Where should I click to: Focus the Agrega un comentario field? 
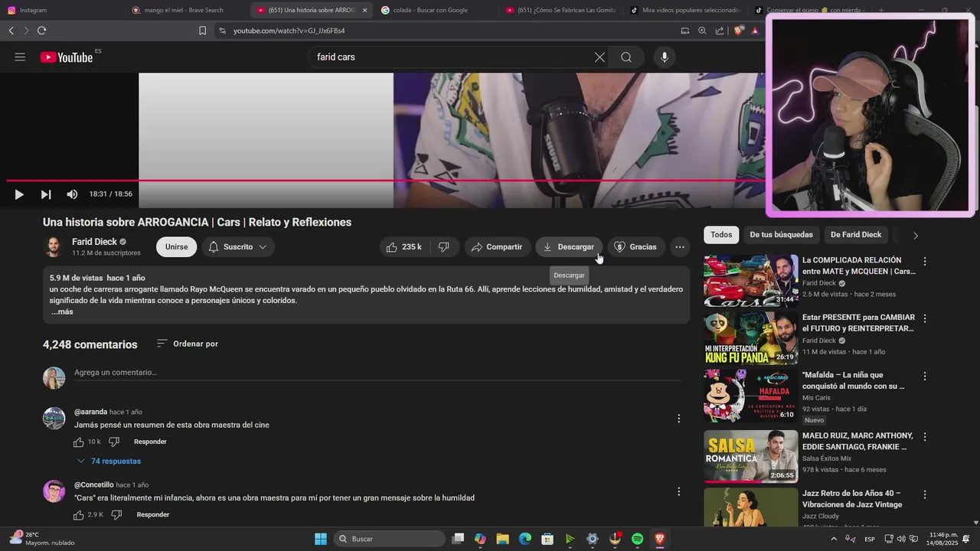pyautogui.click(x=376, y=373)
